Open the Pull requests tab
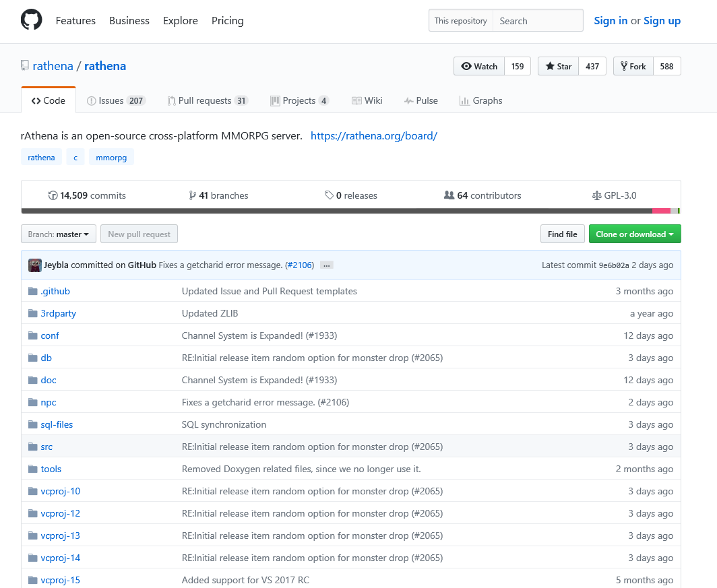This screenshot has height=588, width=717. (x=208, y=100)
